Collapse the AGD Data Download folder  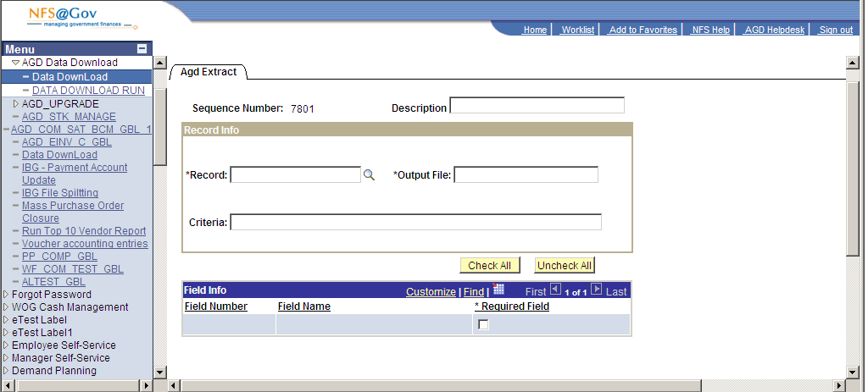click(x=15, y=63)
